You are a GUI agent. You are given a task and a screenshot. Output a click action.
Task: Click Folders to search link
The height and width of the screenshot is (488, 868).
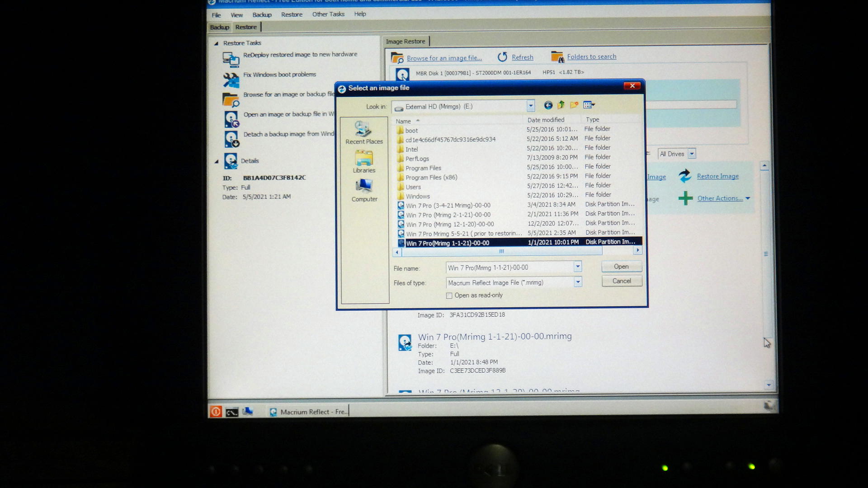tap(591, 56)
